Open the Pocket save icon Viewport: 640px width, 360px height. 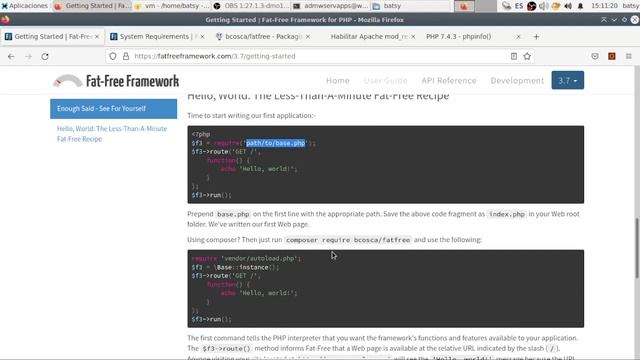coord(595,56)
